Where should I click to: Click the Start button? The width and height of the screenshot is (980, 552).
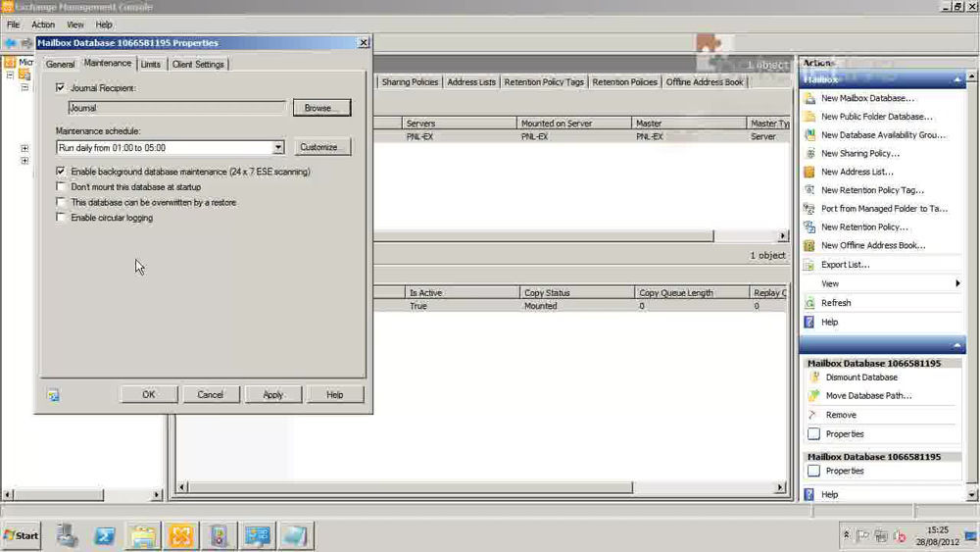pyautogui.click(x=21, y=535)
